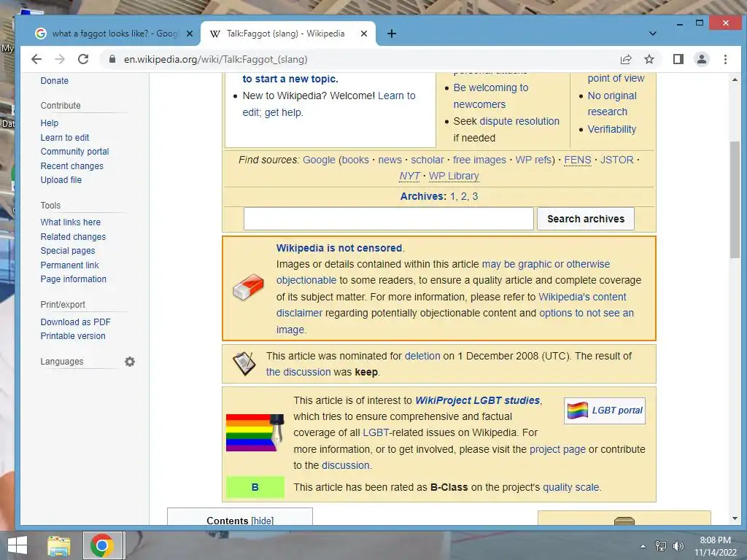Screen dimensions: 747x560
Task: Open File Explorer from taskbar
Action: pos(58,545)
